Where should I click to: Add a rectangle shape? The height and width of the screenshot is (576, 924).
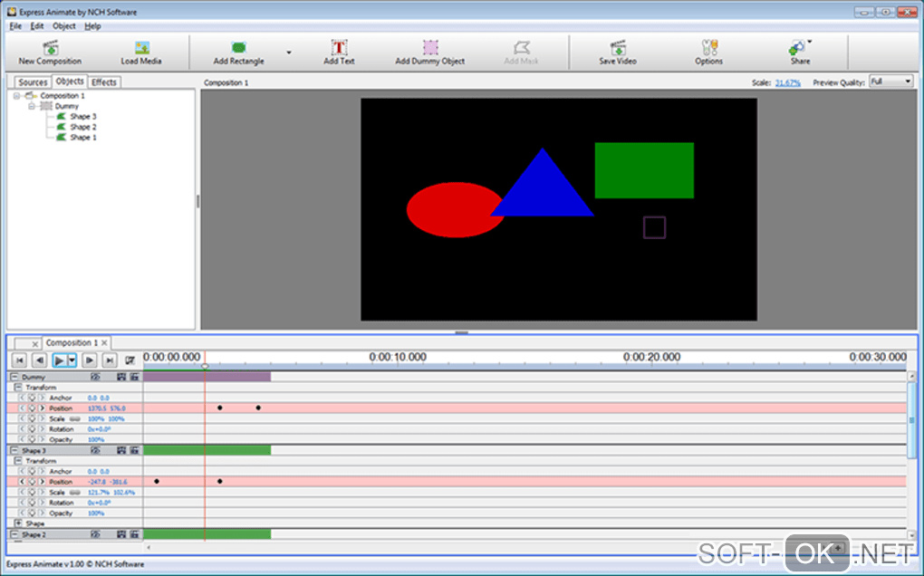(238, 53)
